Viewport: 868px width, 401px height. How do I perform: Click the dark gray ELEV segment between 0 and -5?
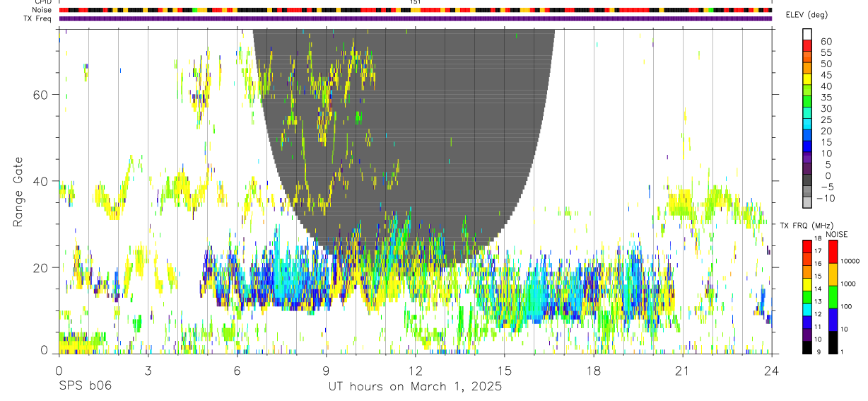point(807,180)
